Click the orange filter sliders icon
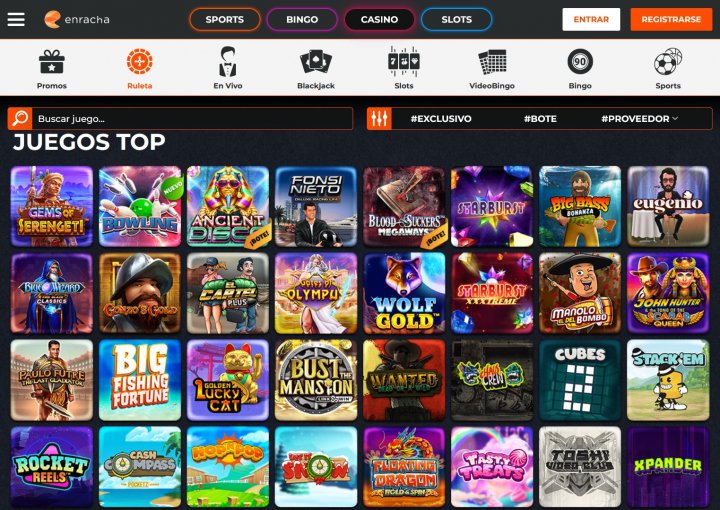This screenshot has height=510, width=720. (379, 118)
